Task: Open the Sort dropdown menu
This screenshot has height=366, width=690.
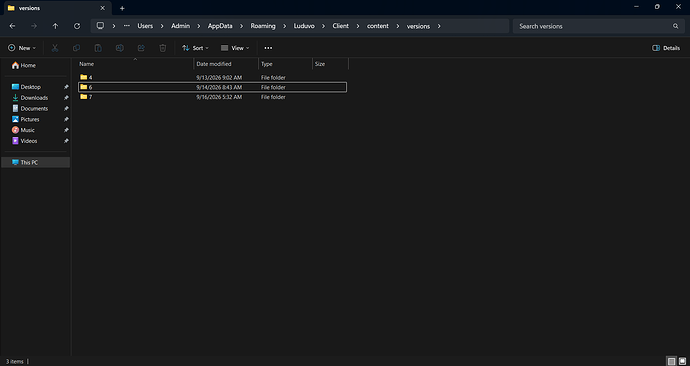Action: (x=195, y=48)
